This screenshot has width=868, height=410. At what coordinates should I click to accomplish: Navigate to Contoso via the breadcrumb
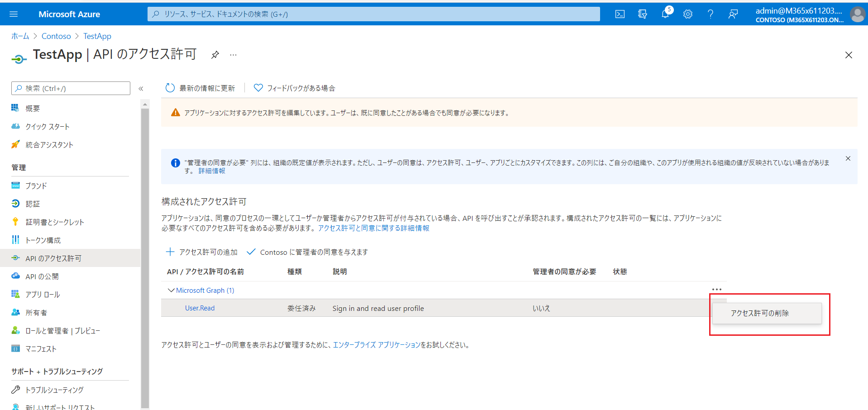coord(56,36)
